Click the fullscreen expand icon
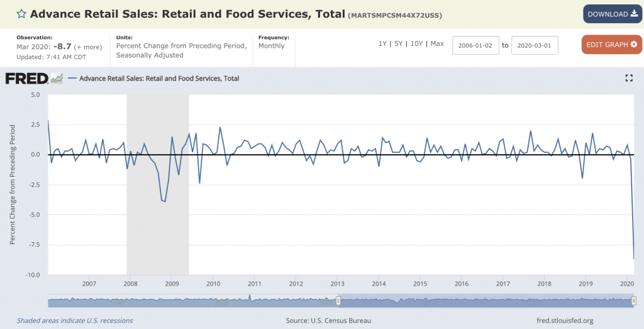644x329 pixels. point(628,78)
